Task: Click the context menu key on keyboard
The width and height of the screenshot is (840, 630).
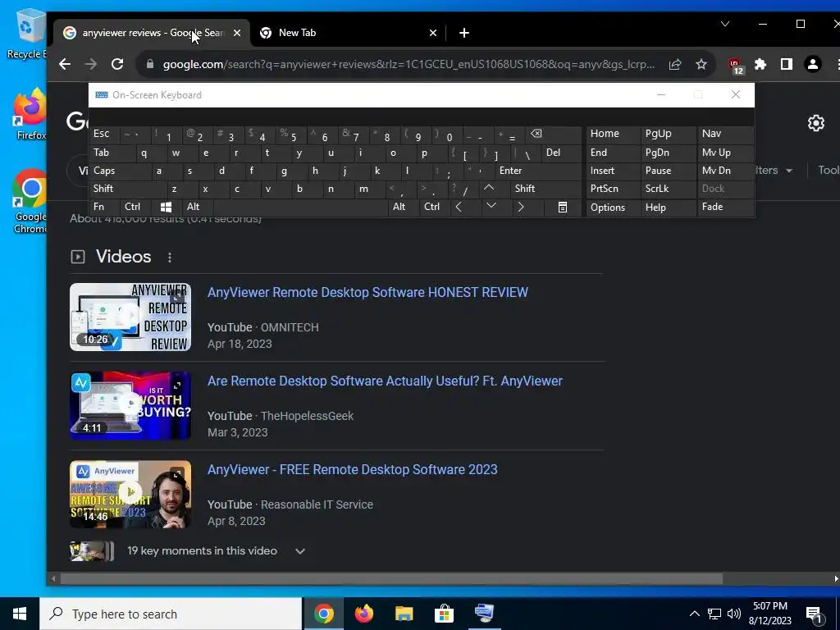Action: tap(563, 208)
